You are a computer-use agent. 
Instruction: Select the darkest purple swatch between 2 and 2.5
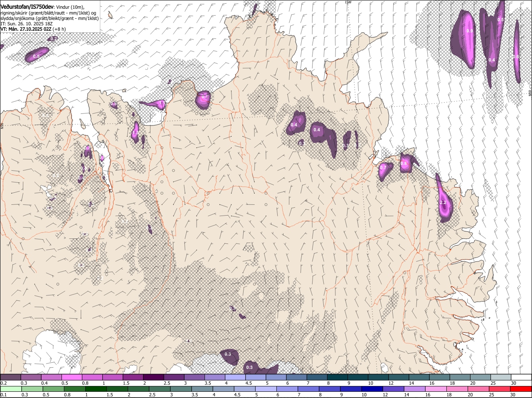tap(153, 377)
